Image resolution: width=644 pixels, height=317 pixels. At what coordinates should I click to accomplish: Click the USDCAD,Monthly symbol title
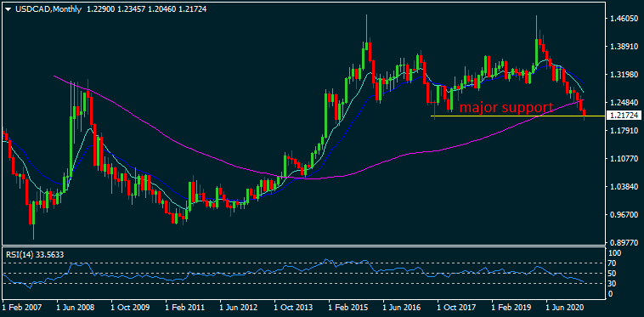click(48, 8)
